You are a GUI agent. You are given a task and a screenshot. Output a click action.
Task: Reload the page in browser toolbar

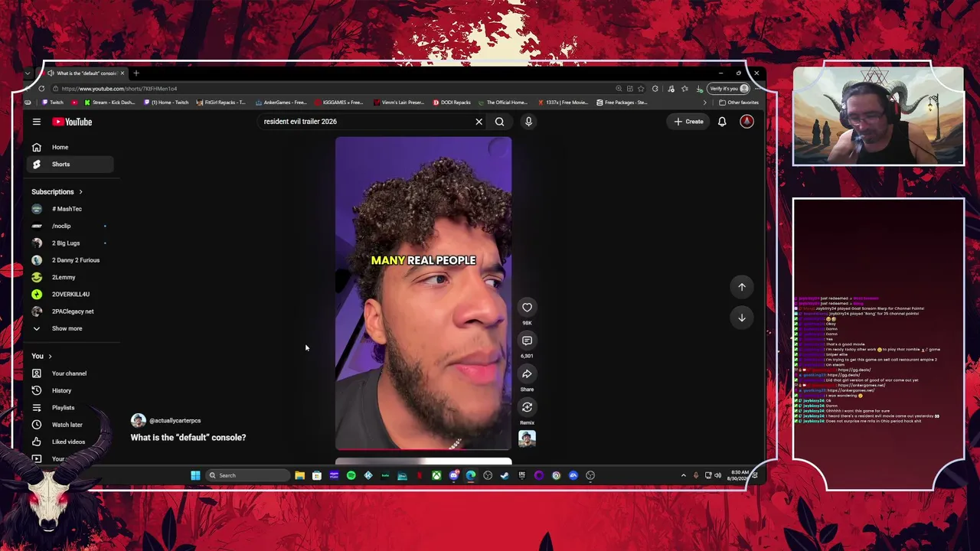[41, 89]
